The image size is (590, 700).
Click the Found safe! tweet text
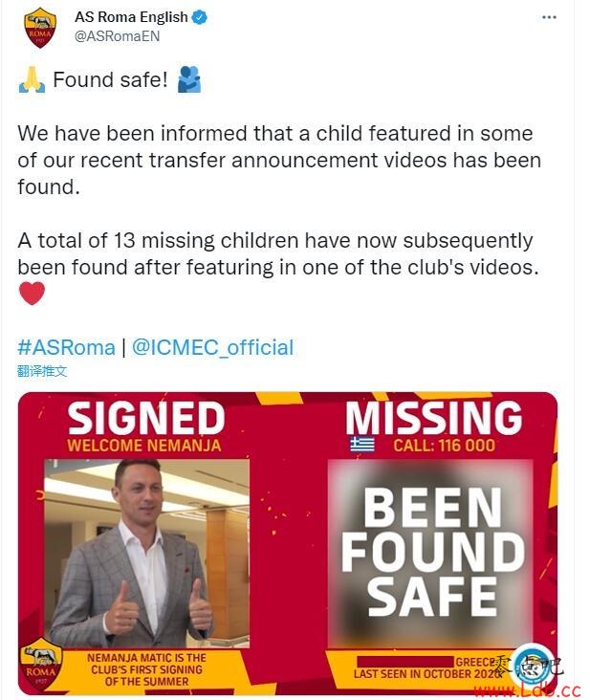click(x=110, y=80)
